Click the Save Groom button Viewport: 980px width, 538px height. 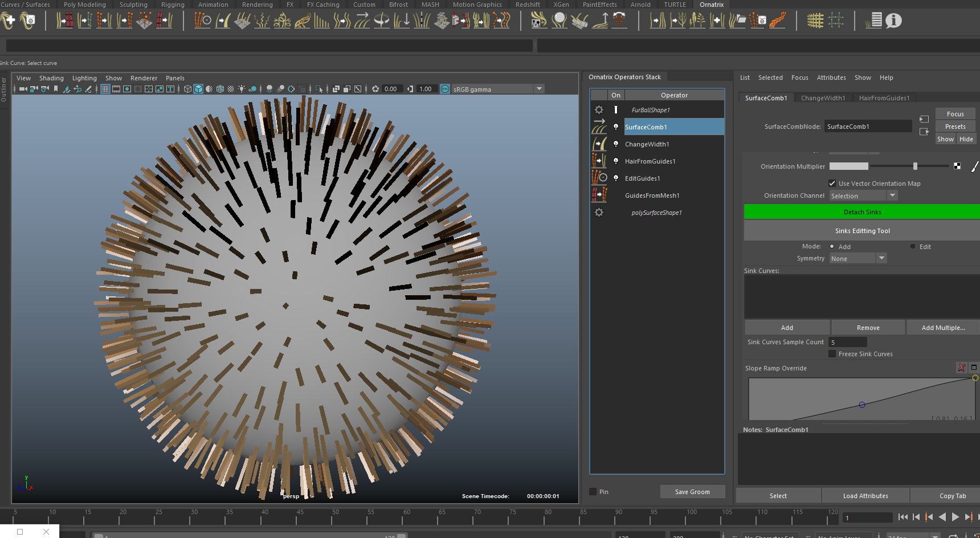click(692, 492)
